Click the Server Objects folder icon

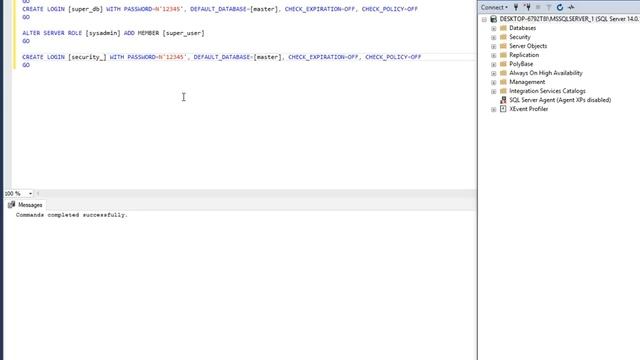(x=503, y=46)
